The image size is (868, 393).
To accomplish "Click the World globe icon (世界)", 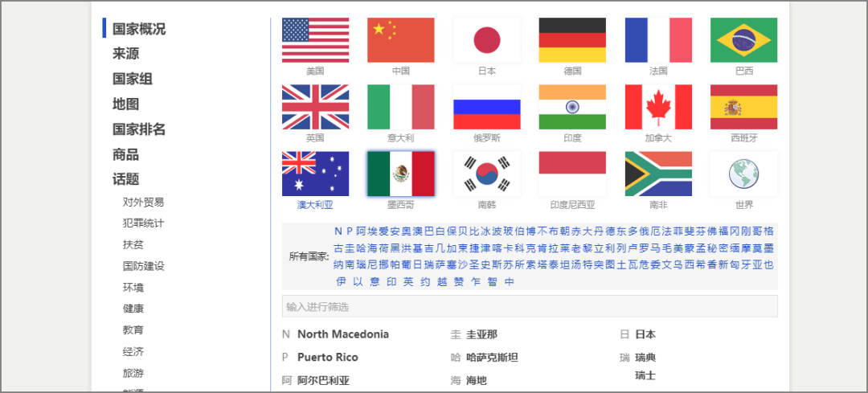I will pyautogui.click(x=744, y=174).
